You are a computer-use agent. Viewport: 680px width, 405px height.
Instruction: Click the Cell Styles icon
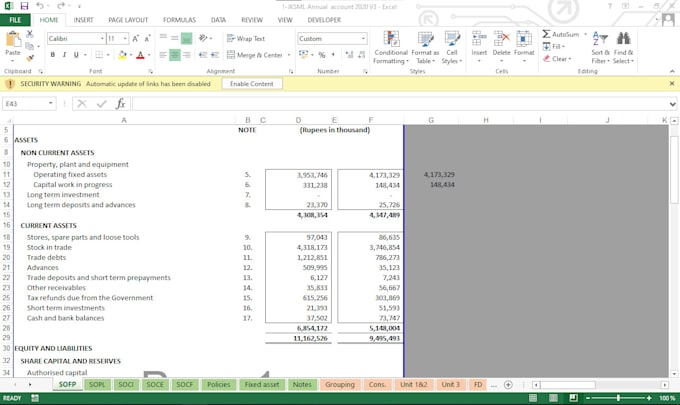tap(452, 39)
